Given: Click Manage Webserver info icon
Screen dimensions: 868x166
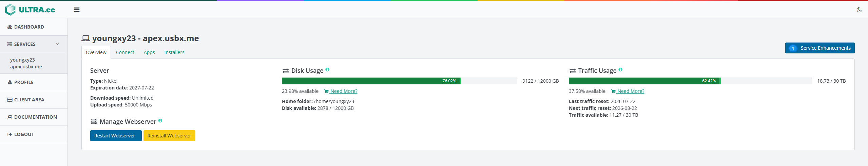Looking at the screenshot, I should pos(160,120).
